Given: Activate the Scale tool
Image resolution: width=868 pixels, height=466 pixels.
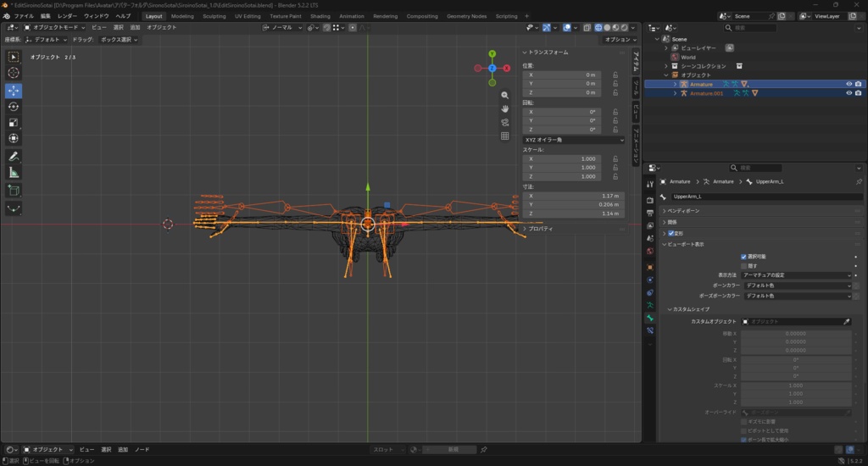Looking at the screenshot, I should [x=14, y=122].
